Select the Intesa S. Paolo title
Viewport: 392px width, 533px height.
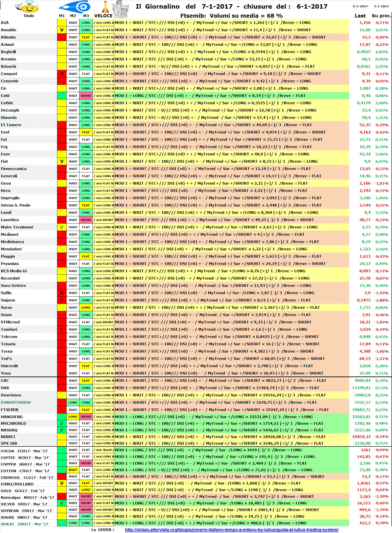coord(15,205)
